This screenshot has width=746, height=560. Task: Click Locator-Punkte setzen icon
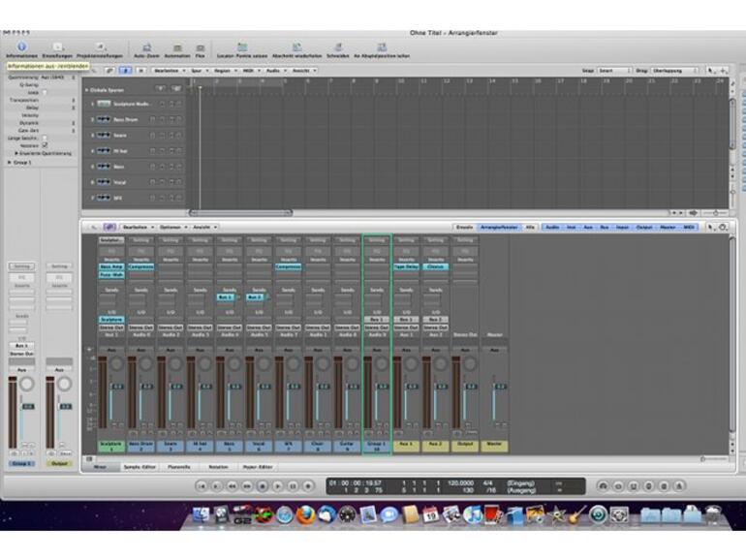click(242, 47)
